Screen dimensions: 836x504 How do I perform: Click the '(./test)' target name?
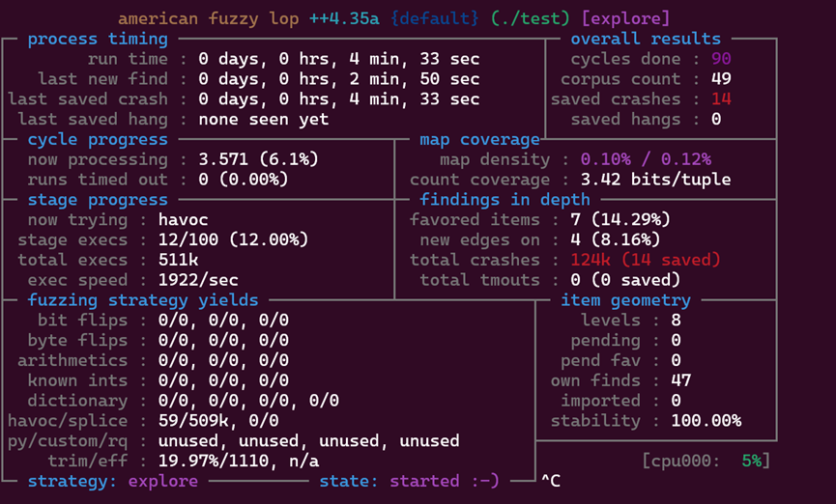pyautogui.click(x=530, y=19)
